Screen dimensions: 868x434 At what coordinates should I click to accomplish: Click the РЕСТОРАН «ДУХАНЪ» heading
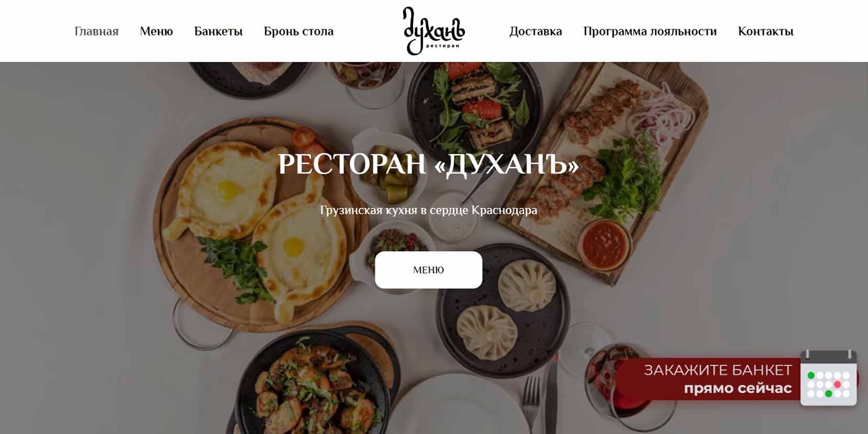428,164
